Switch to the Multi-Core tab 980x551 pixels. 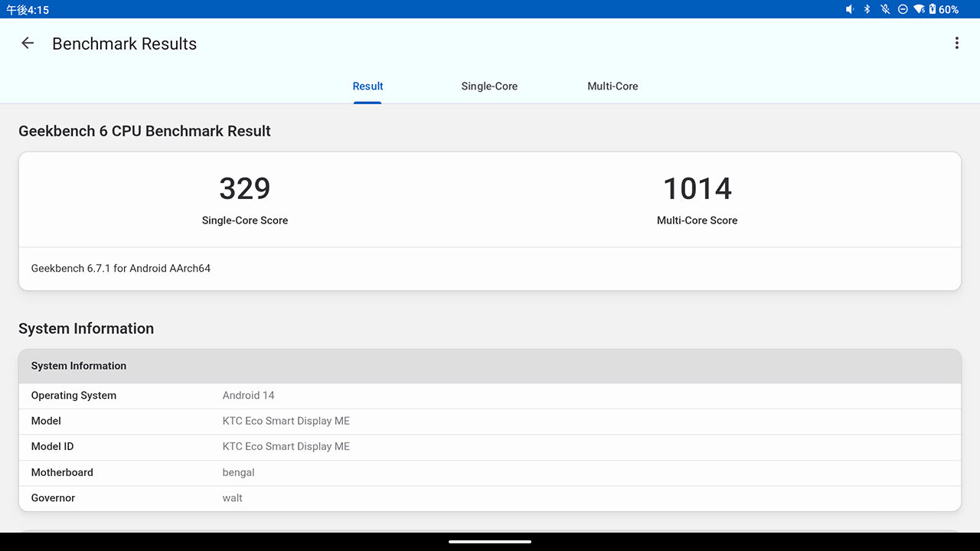pos(612,86)
